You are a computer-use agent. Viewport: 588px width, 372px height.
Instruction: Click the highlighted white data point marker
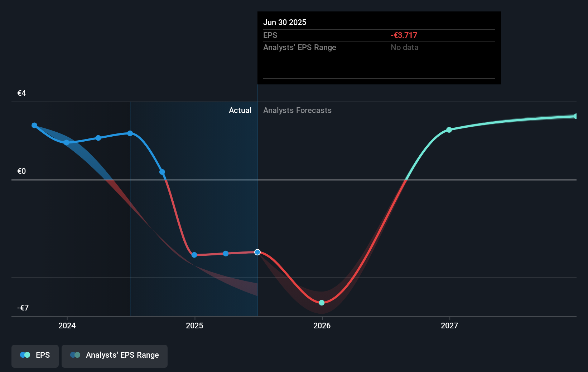point(257,252)
